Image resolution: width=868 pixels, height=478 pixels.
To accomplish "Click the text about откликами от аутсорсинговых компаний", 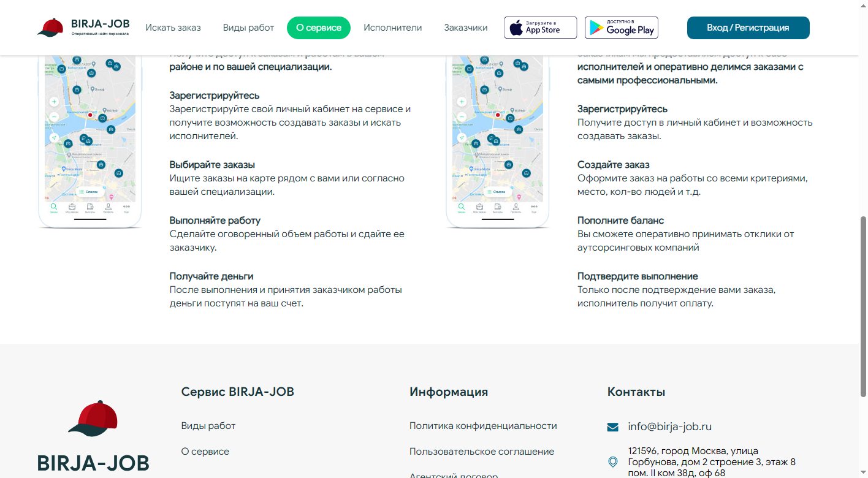I will click(x=685, y=241).
